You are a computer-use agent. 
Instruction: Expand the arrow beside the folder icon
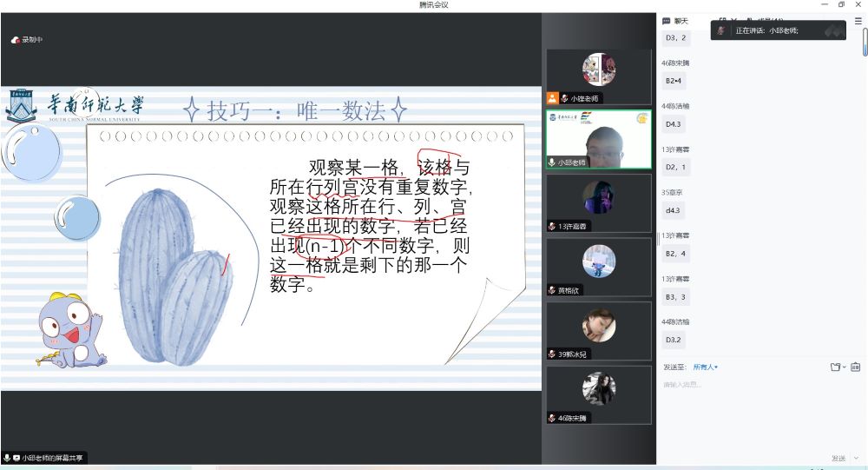(844, 367)
